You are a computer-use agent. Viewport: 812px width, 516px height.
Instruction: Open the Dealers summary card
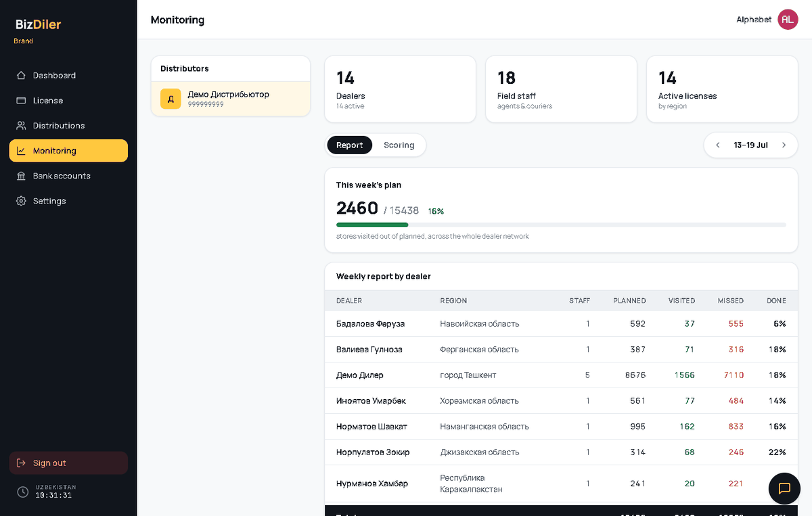coord(400,89)
